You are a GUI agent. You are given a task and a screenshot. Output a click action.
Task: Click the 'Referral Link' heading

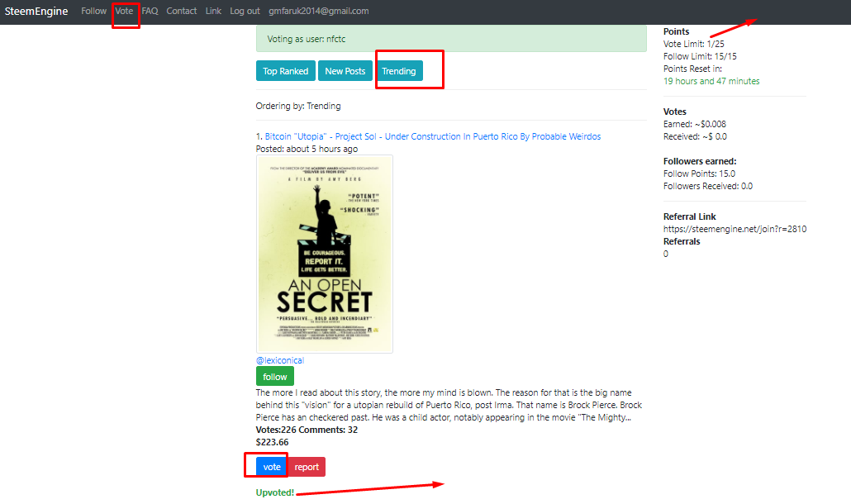[x=690, y=216]
